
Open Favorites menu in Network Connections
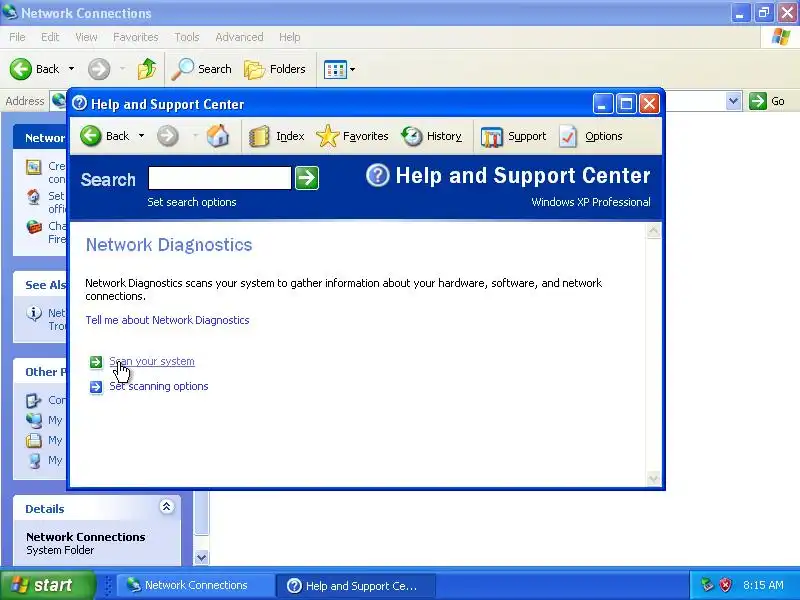[136, 37]
